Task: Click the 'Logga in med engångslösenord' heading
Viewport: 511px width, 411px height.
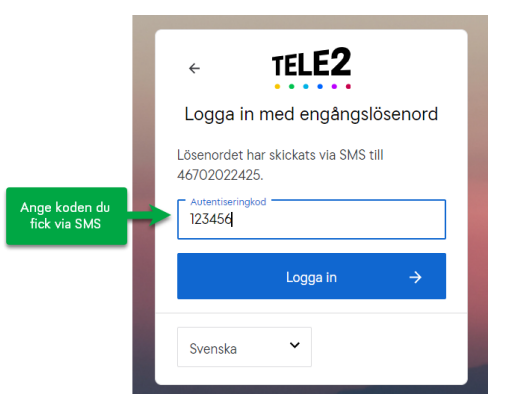Action: (311, 114)
